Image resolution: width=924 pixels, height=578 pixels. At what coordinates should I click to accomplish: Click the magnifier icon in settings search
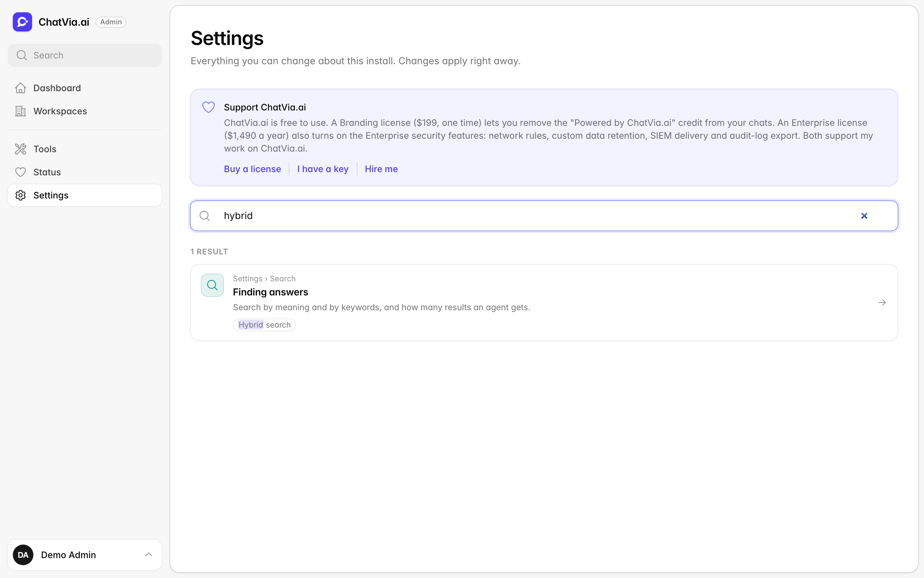[205, 216]
